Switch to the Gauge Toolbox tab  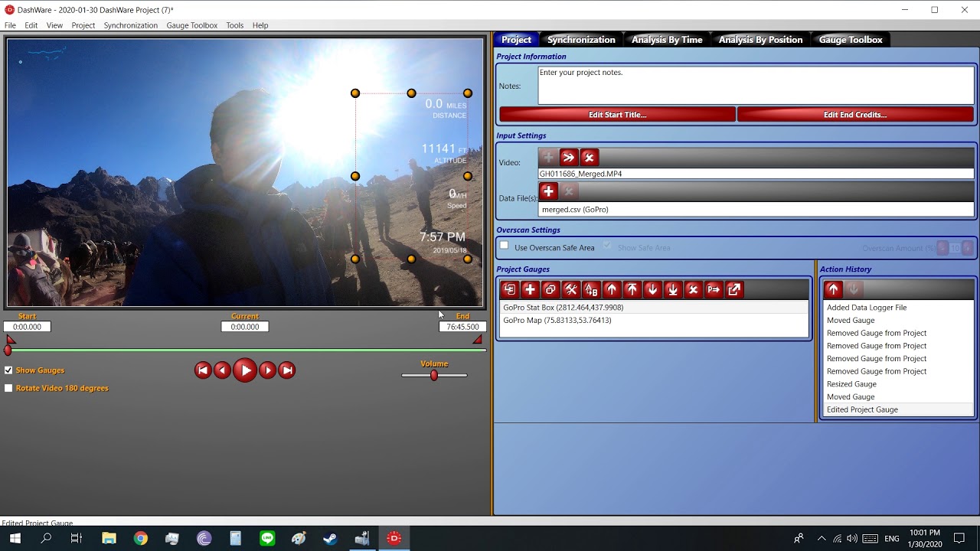pyautogui.click(x=851, y=40)
